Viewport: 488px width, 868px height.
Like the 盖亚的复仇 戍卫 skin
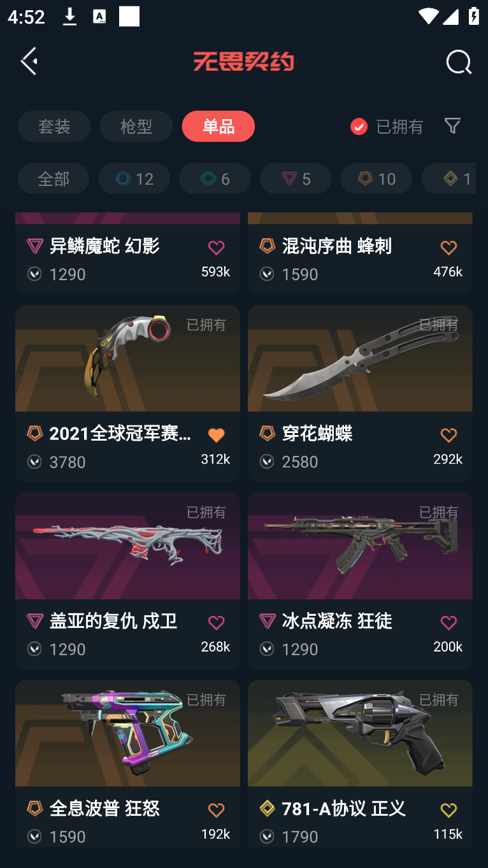217,622
